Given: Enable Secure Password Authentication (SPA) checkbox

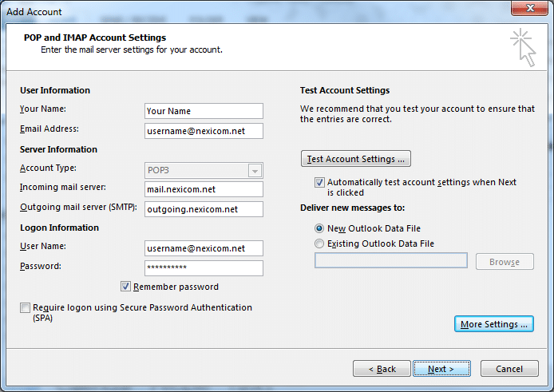Looking at the screenshot, I should [25, 307].
